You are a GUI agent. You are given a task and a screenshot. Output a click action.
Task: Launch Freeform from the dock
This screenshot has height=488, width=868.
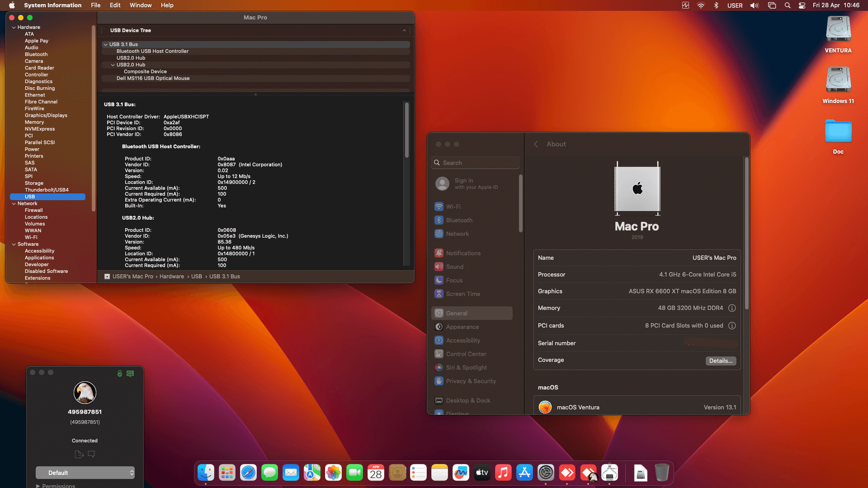pos(461,473)
